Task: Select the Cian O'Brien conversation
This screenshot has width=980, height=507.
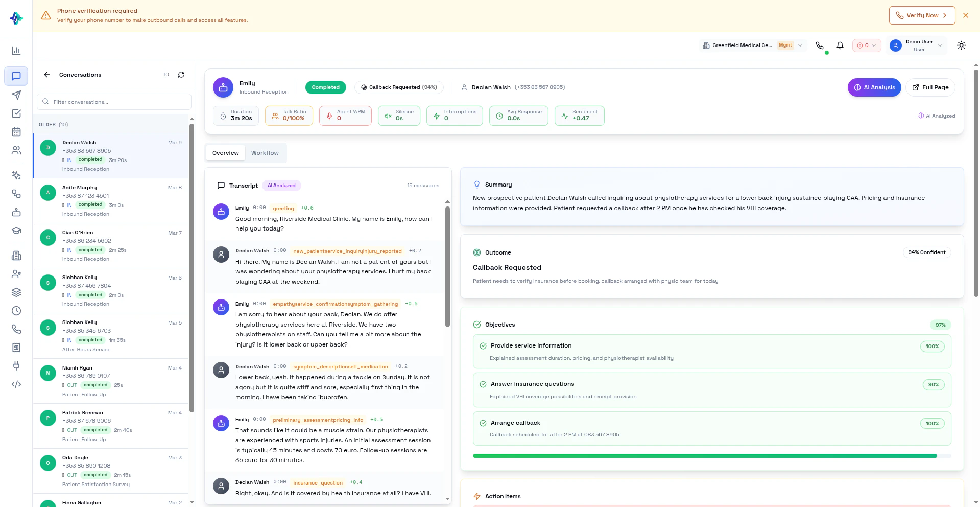Action: click(x=110, y=245)
